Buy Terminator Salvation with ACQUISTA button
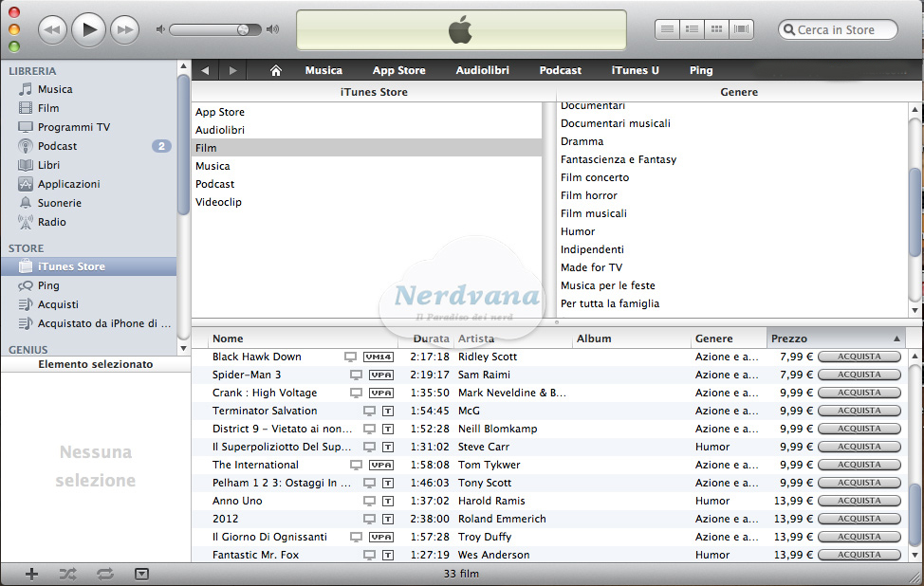The height and width of the screenshot is (586, 924). pos(859,411)
